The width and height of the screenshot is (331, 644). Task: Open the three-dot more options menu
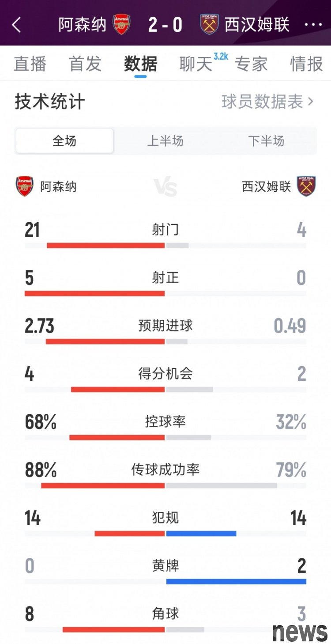[313, 25]
